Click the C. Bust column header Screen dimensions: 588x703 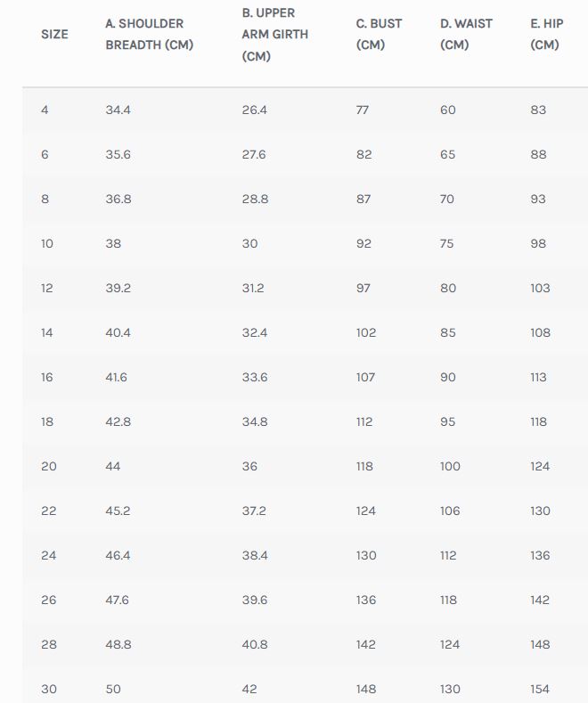click(x=379, y=34)
